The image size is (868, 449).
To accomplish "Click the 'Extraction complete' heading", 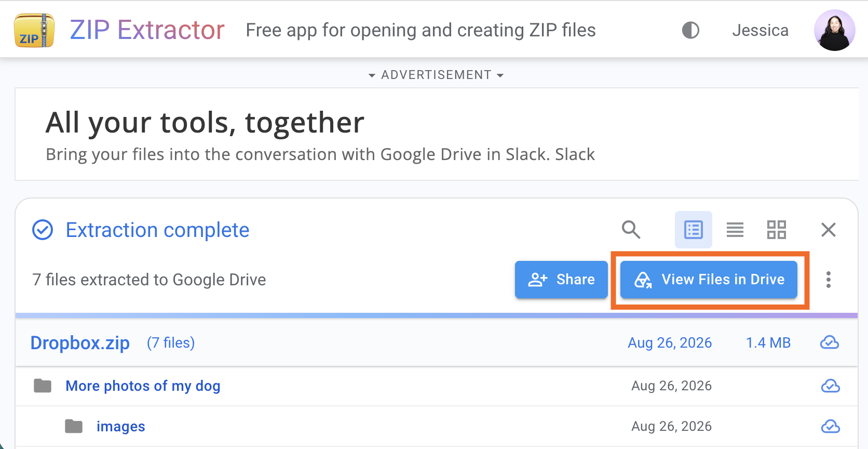I will pyautogui.click(x=158, y=230).
